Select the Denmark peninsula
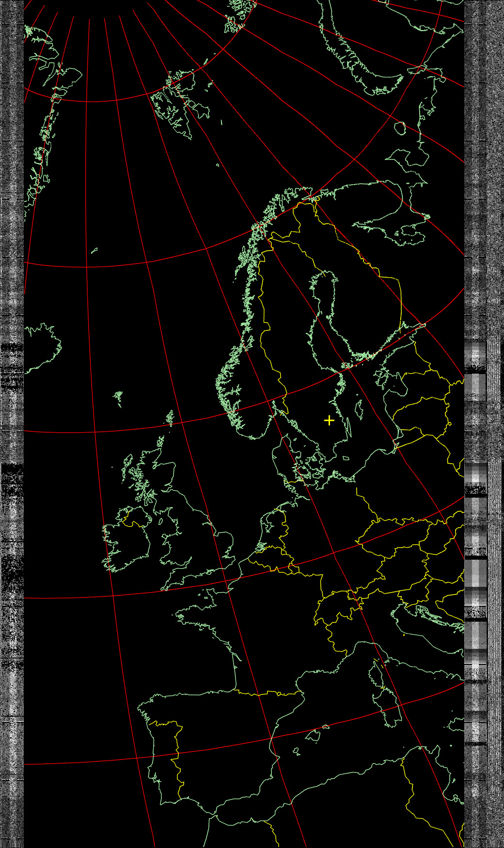 coord(280,460)
